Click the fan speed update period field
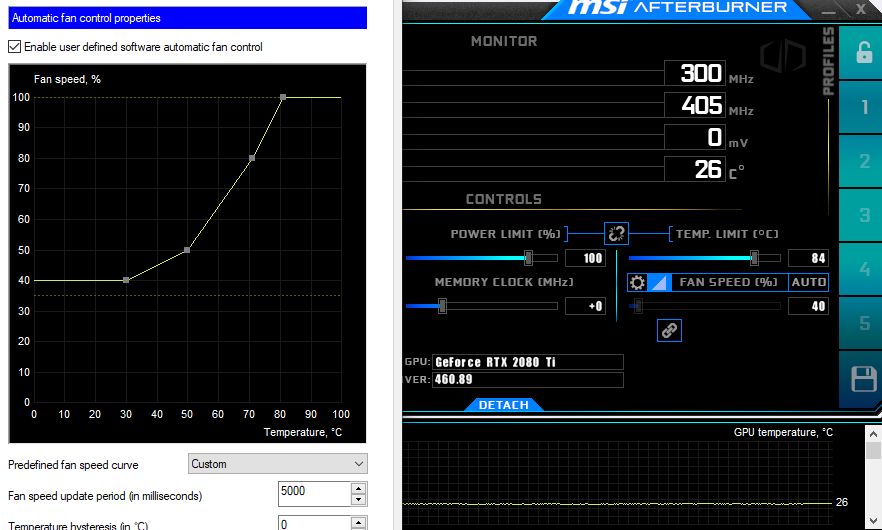This screenshot has height=530, width=882. coord(314,493)
